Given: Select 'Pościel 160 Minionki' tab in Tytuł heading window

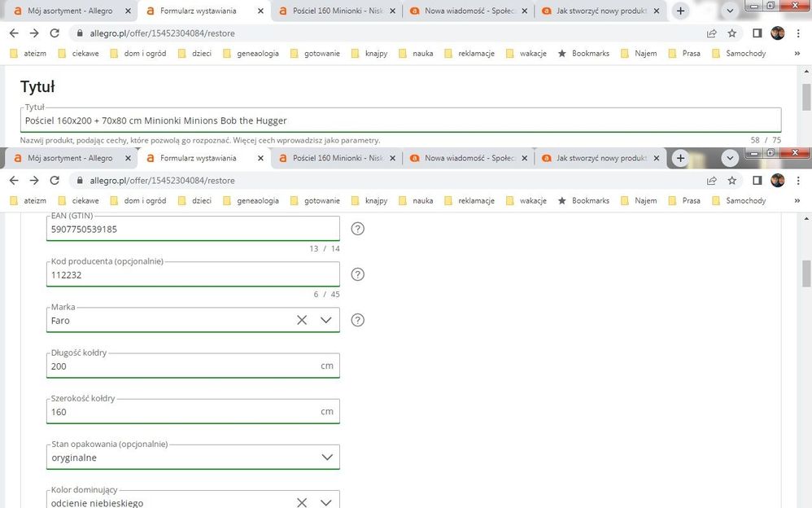Looking at the screenshot, I should pos(337,11).
